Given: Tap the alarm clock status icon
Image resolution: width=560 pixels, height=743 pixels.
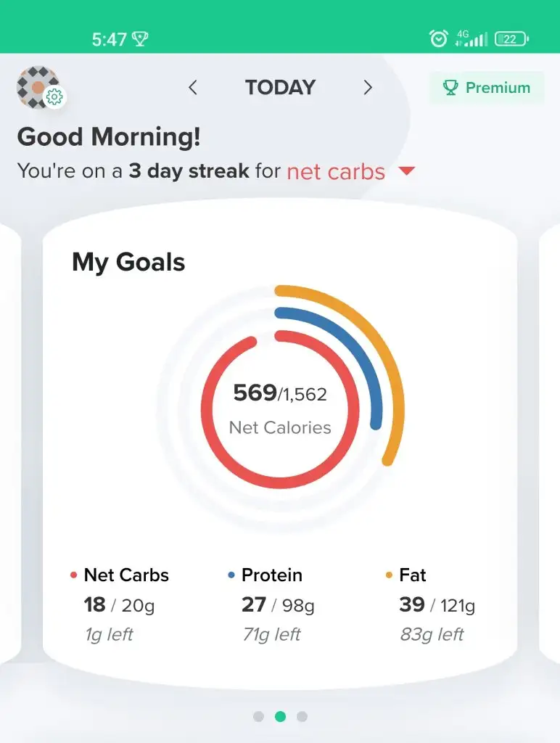Looking at the screenshot, I should click(438, 38).
